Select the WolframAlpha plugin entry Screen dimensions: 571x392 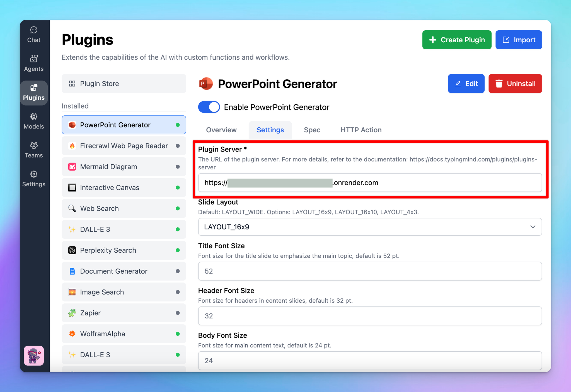[124, 334]
